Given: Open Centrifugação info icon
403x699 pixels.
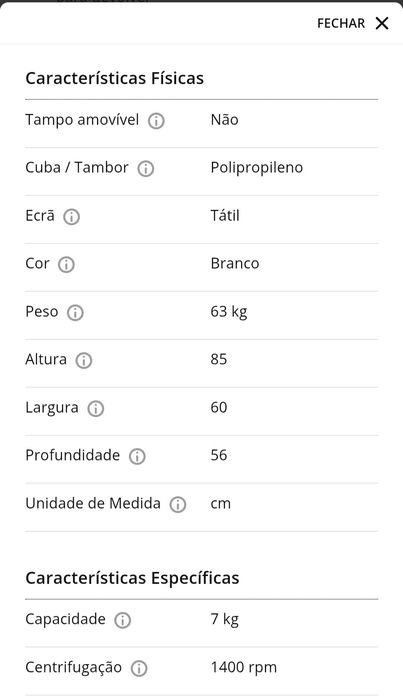Looking at the screenshot, I should (139, 669).
